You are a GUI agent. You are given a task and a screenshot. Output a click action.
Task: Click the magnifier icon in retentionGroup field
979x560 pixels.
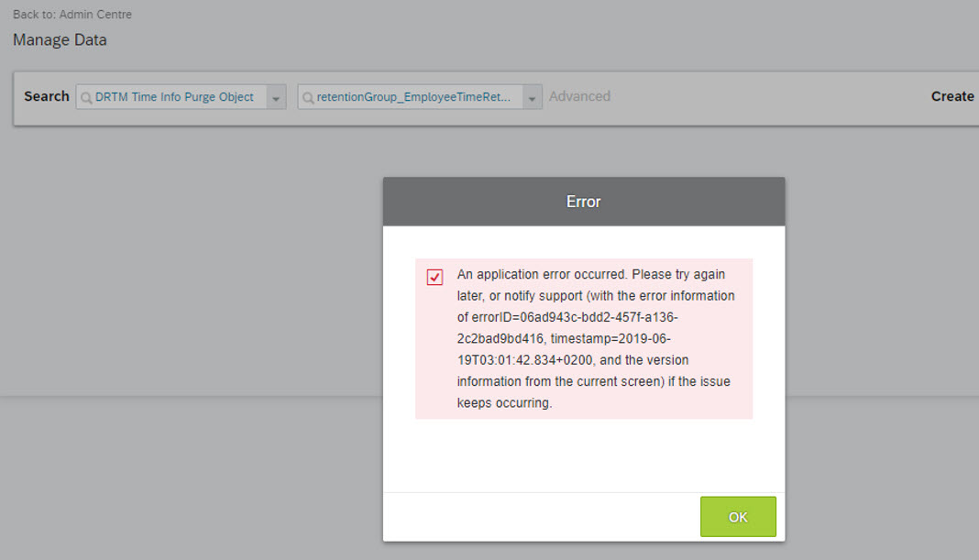pyautogui.click(x=308, y=98)
